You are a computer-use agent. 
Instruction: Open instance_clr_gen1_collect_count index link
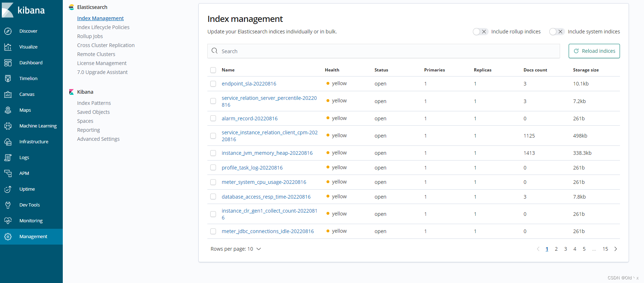pyautogui.click(x=269, y=214)
